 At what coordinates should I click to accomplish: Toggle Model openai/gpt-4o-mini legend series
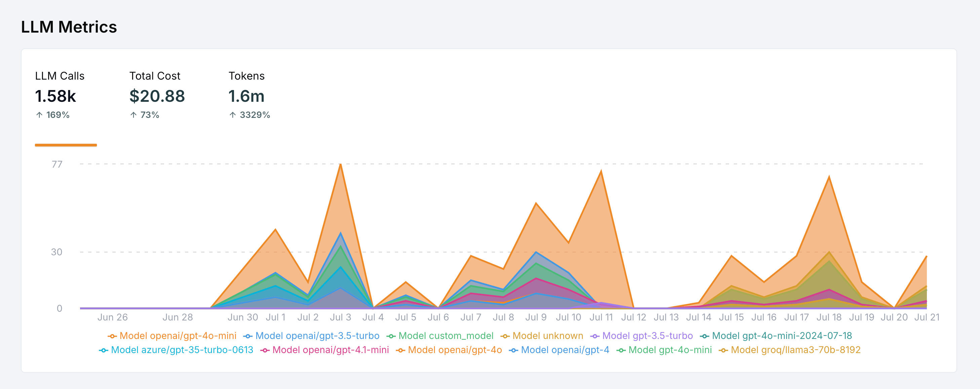click(x=172, y=336)
